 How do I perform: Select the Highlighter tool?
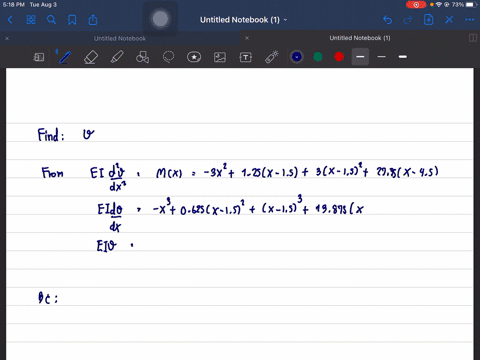[x=117, y=57]
